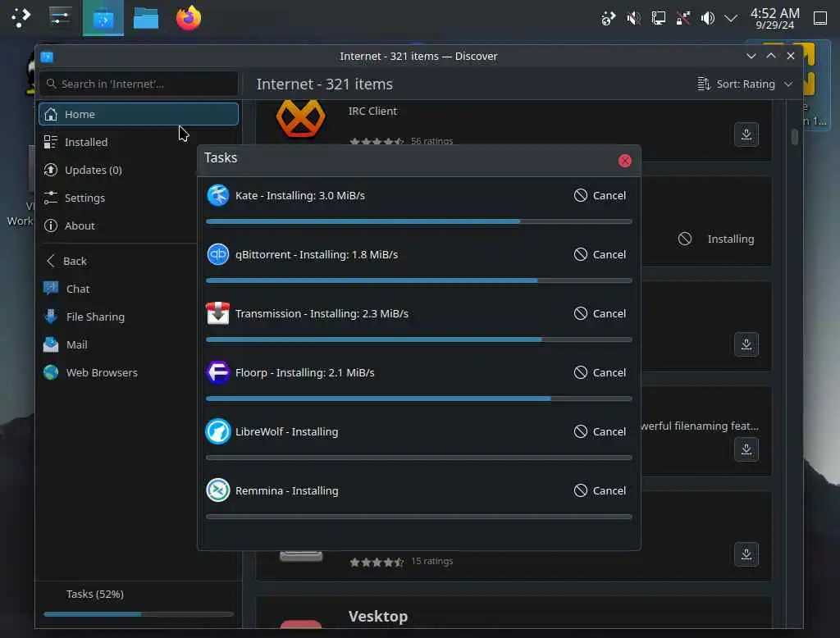Select the Web Browsers category
This screenshot has width=840, height=638.
point(119,372)
